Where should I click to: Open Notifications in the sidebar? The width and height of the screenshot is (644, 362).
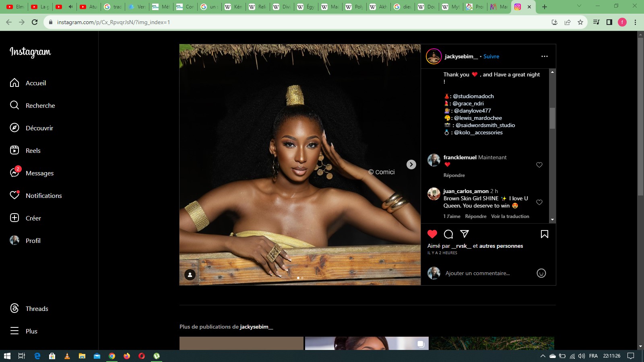click(x=43, y=195)
